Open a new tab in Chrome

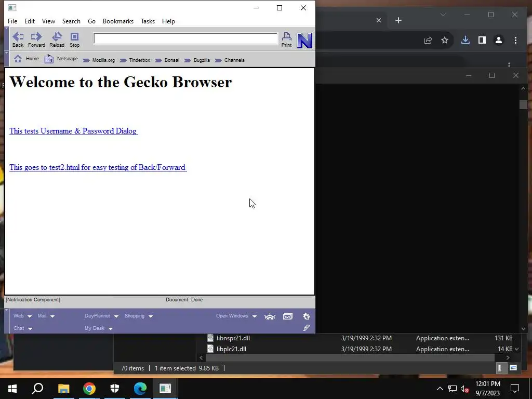click(x=398, y=20)
